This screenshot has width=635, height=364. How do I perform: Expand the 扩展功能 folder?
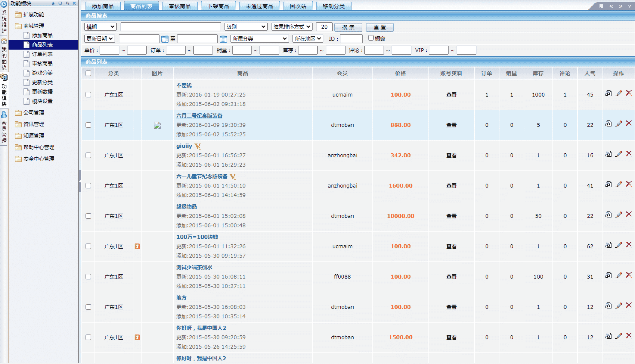[30, 15]
